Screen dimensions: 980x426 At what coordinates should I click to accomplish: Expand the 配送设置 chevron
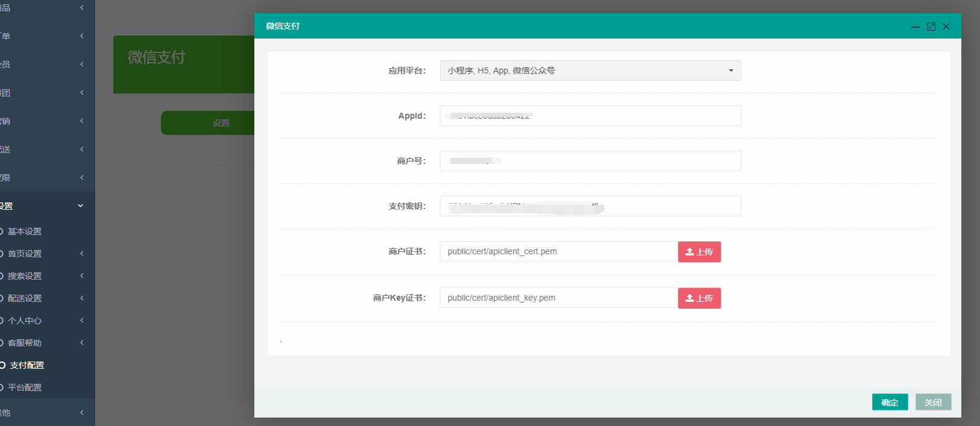[x=82, y=298]
